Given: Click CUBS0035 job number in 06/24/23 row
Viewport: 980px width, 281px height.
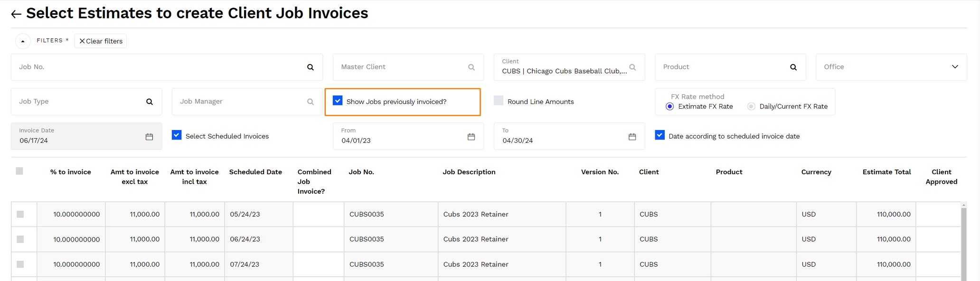Looking at the screenshot, I should point(367,239).
